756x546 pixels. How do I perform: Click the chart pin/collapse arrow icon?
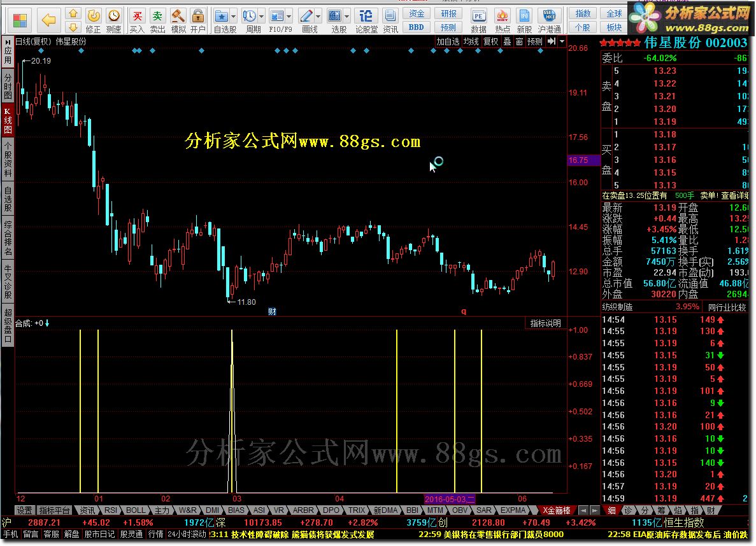pos(552,42)
